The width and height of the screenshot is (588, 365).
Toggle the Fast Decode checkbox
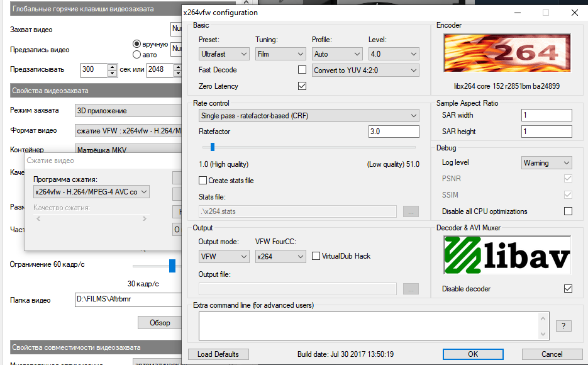[x=302, y=70]
